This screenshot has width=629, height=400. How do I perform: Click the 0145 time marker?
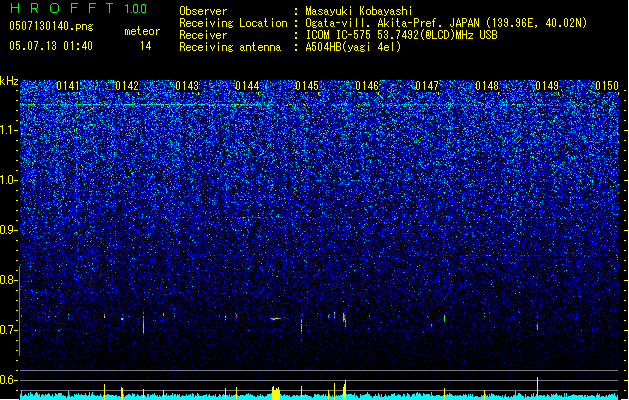click(307, 86)
